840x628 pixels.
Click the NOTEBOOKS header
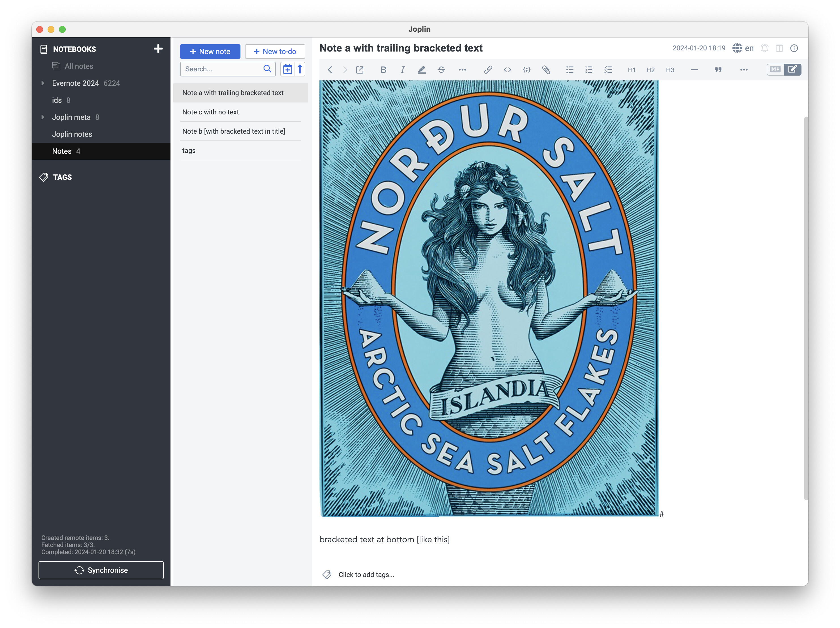tap(74, 49)
